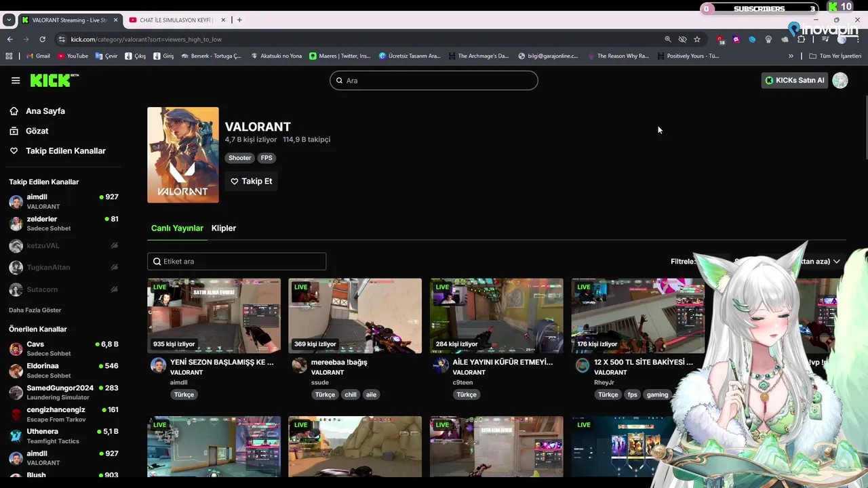868x488 pixels.
Task: Open SamedGungor2024 recommended channel
Action: pos(64,392)
